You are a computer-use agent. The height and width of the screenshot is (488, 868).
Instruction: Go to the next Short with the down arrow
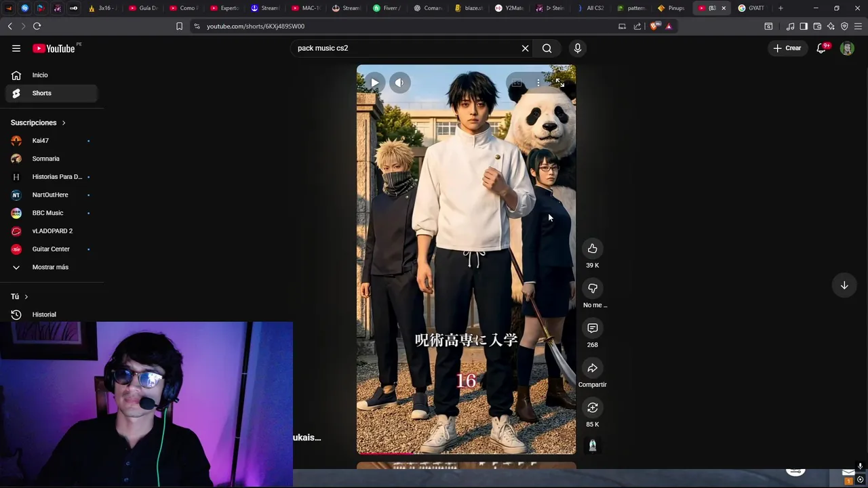[844, 285]
